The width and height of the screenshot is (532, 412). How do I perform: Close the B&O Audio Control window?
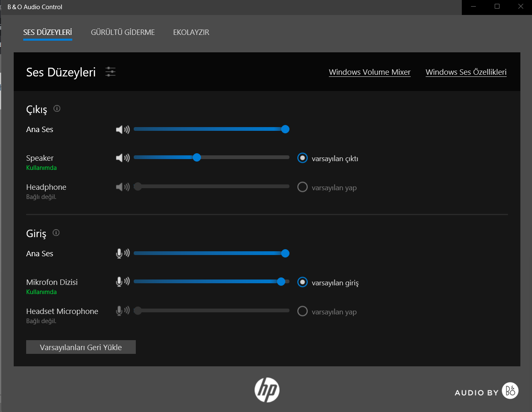521,7
